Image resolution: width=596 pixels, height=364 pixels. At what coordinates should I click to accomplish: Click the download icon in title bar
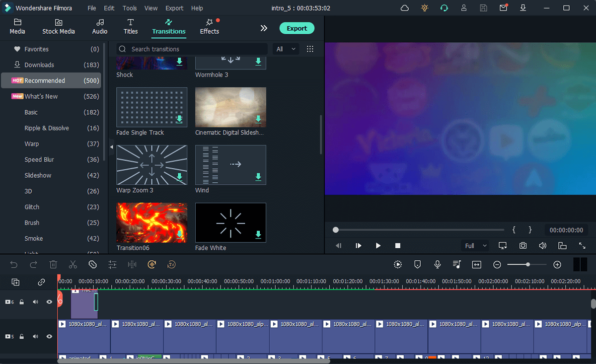click(x=523, y=8)
